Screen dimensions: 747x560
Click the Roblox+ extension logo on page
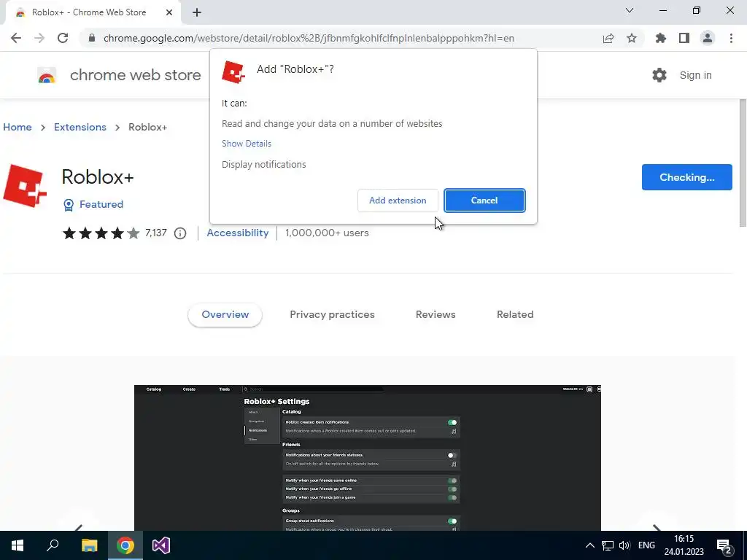25,186
